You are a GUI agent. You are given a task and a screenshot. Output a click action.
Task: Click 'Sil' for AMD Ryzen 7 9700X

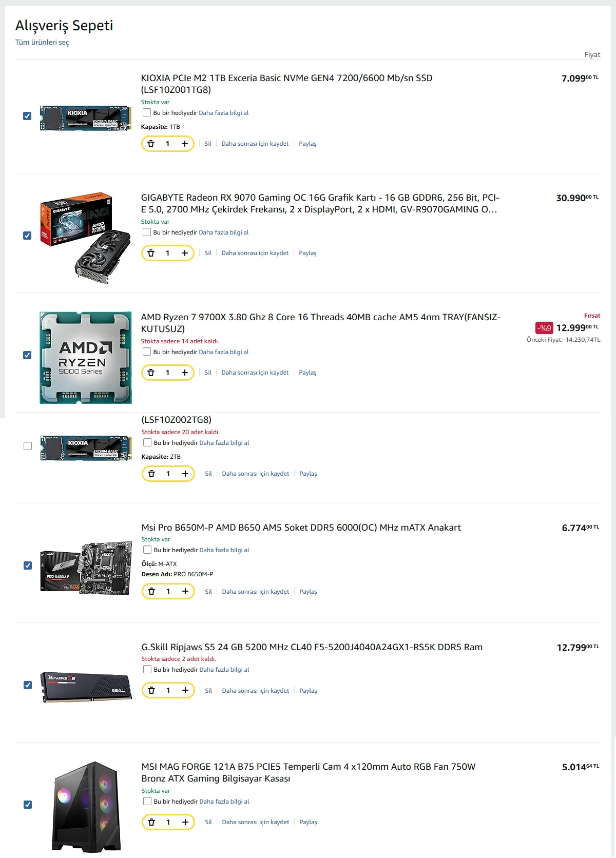[x=208, y=373]
